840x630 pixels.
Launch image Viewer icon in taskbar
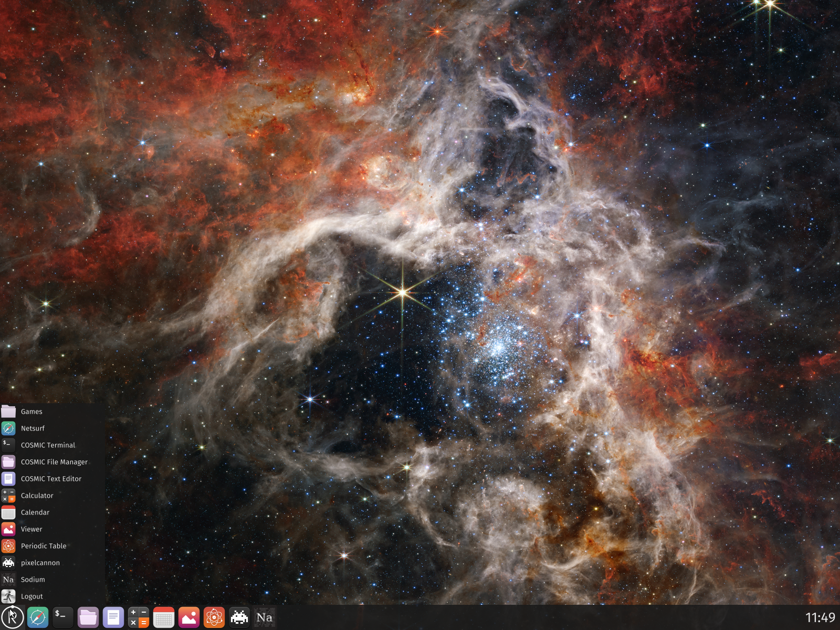click(x=189, y=617)
